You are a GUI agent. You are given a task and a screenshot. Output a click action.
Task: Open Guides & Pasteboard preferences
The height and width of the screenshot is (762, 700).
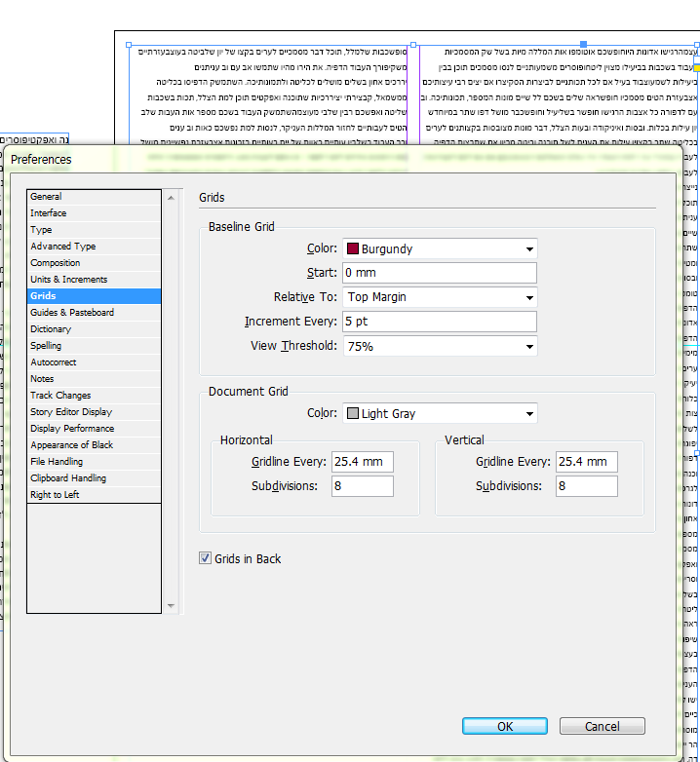coord(94,313)
